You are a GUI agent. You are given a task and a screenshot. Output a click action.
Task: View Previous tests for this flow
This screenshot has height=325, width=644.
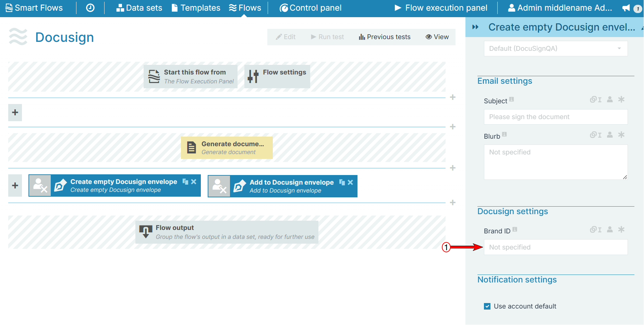(385, 37)
